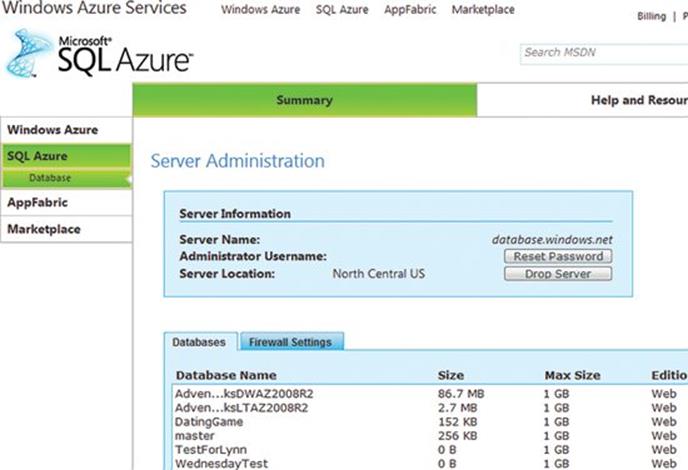Open Marketplace from top navigation

point(483,10)
